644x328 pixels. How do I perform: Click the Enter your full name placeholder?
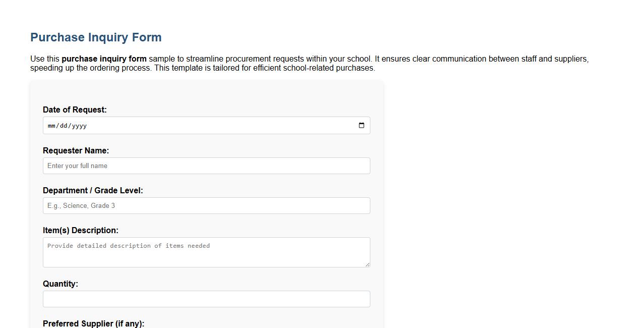(77, 166)
